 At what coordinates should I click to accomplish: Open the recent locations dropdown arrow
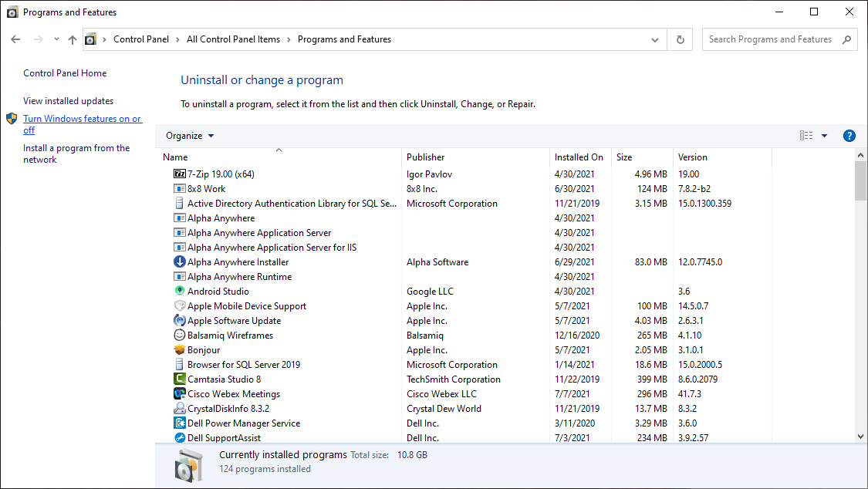pos(56,39)
